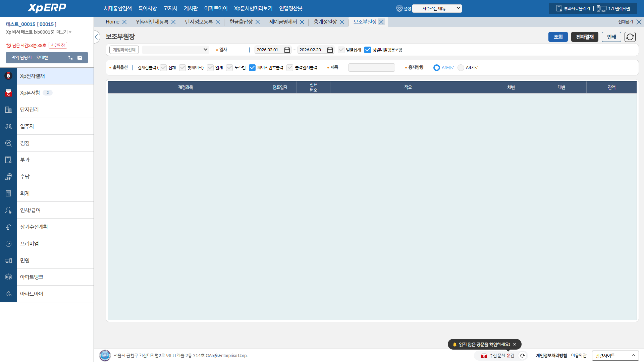The image size is (644, 362).
Task: Collapse the sidebar with the chevron arrow
Action: point(97,37)
